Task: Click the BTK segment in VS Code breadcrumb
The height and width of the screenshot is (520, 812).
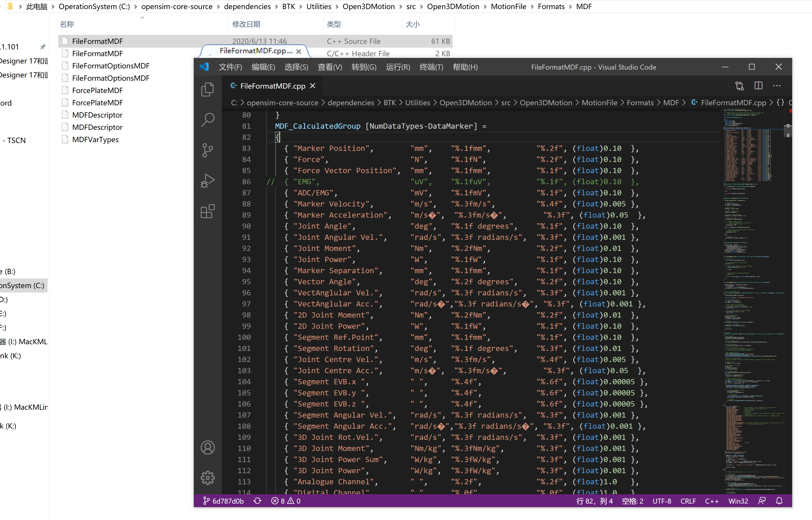Action: click(390, 103)
